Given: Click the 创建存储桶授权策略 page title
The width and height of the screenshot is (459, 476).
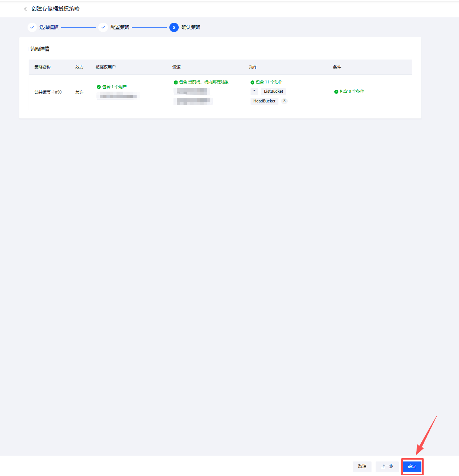Looking at the screenshot, I should tap(55, 9).
